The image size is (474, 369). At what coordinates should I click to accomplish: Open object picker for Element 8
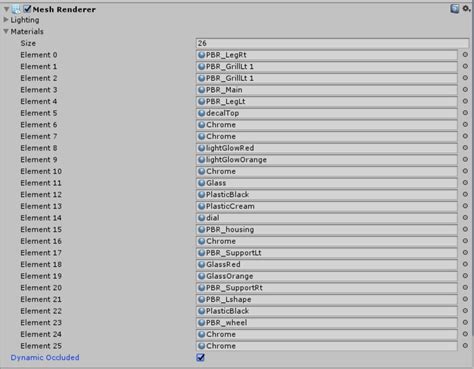(x=465, y=148)
